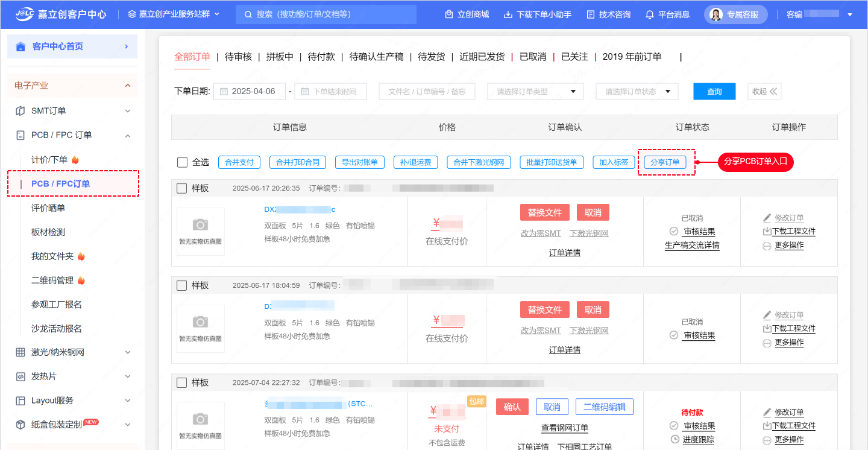Click the 下单日期 start date field

pos(253,92)
